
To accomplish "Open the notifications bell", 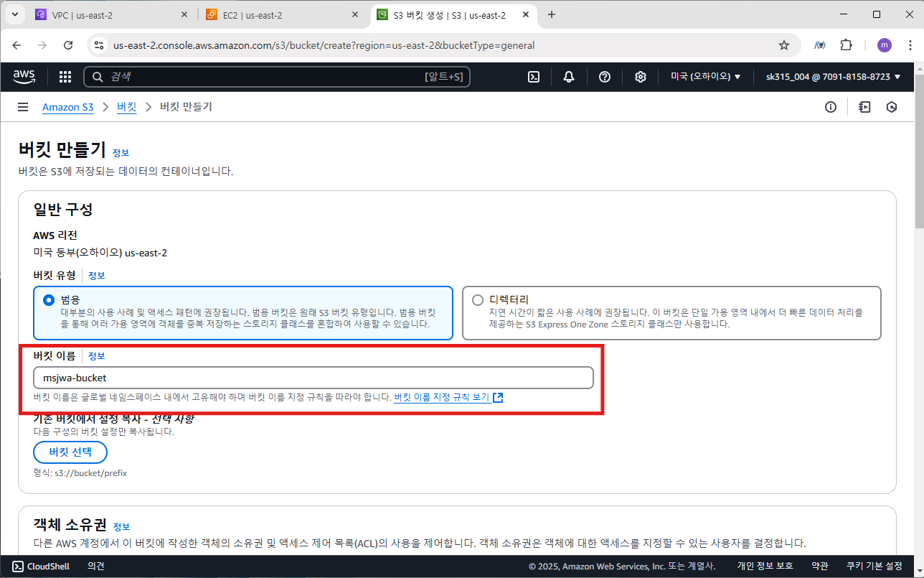I will point(569,77).
